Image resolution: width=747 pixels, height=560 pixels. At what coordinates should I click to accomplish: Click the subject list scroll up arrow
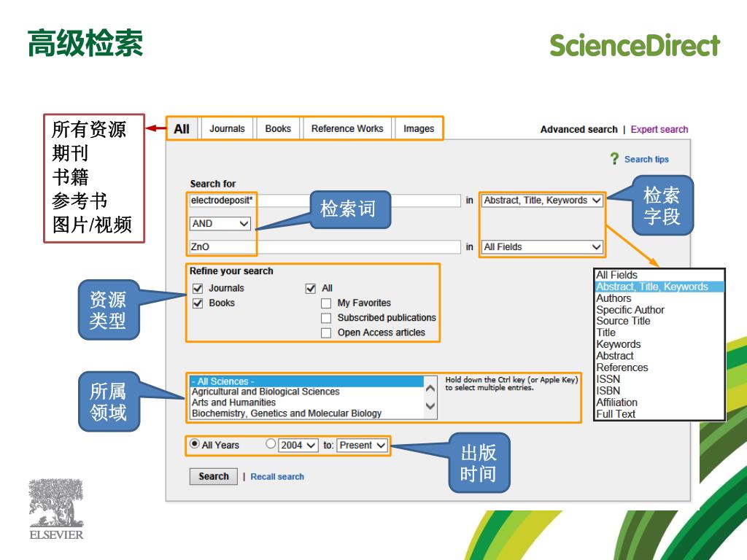430,388
